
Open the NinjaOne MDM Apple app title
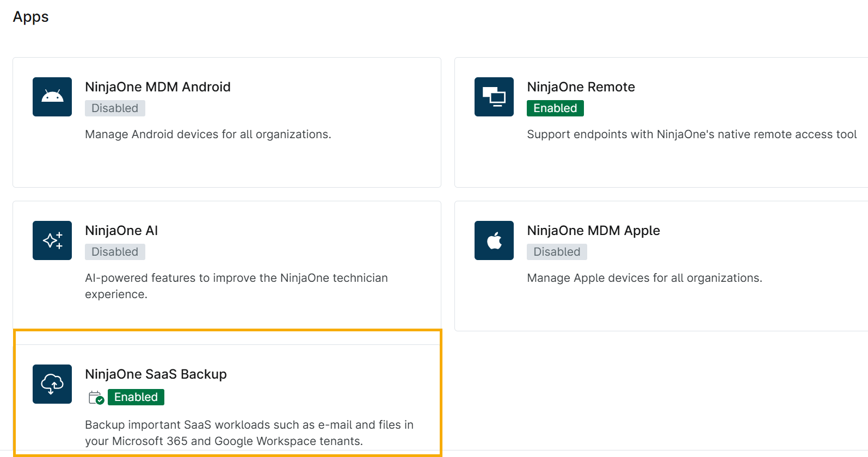point(593,231)
